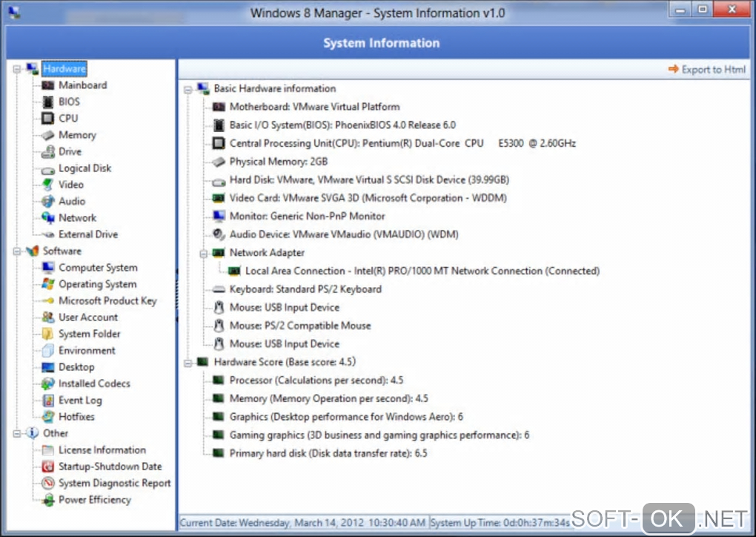This screenshot has width=756, height=537.
Task: Click the Mainboard icon in sidebar
Action: point(47,85)
